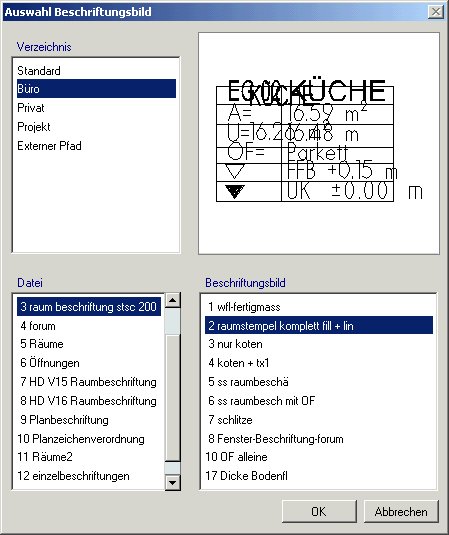This screenshot has width=449, height=535.
Task: Select Externer Pfad directory option
Action: [x=49, y=146]
